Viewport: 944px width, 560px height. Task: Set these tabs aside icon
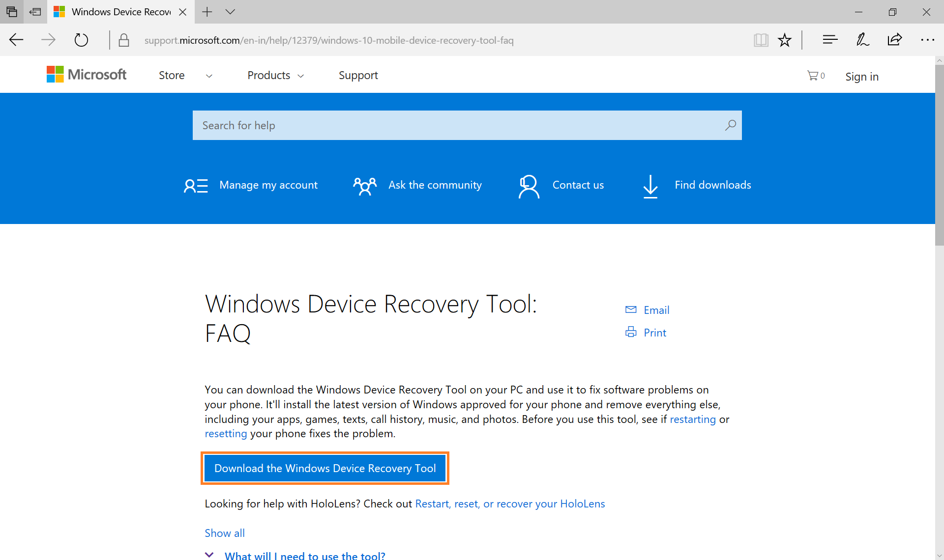tap(35, 12)
